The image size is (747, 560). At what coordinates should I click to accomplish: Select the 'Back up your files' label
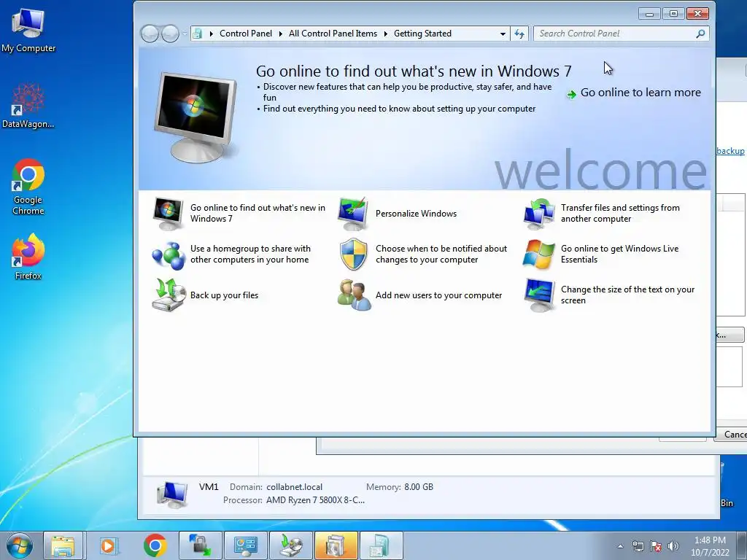click(224, 295)
